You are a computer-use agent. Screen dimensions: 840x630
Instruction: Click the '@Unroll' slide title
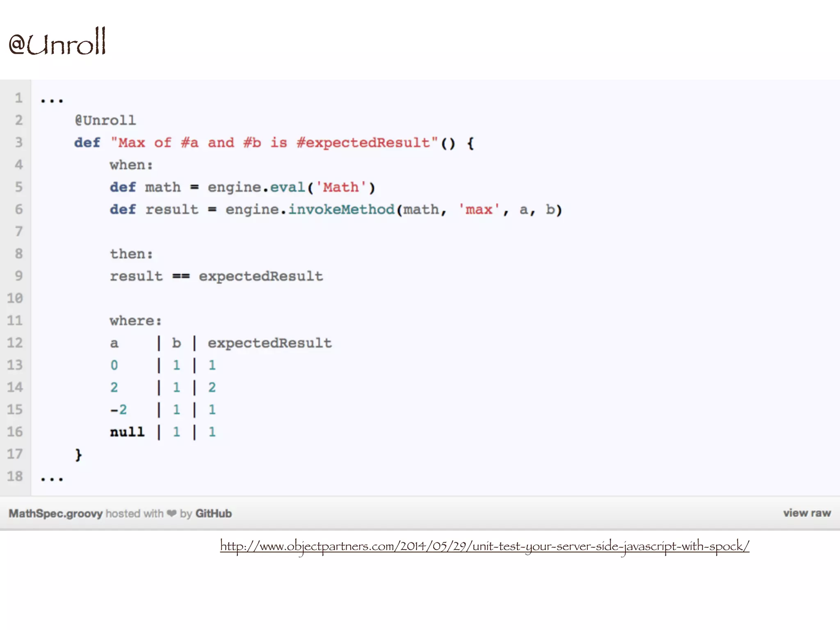pos(57,41)
